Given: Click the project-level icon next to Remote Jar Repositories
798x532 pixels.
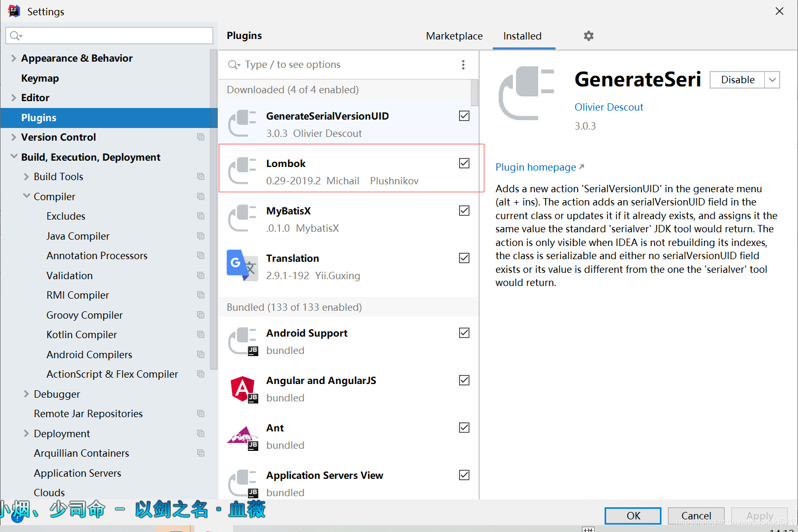Looking at the screenshot, I should (201, 413).
